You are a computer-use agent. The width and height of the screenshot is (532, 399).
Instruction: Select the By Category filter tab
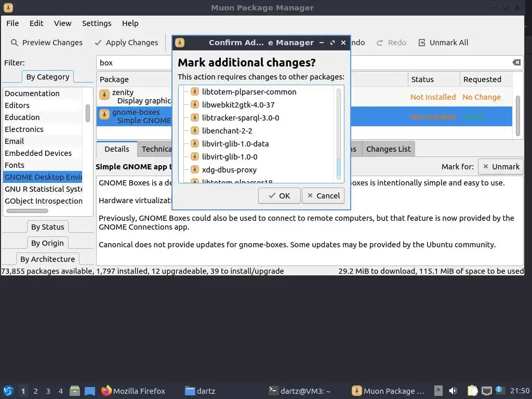click(x=48, y=77)
